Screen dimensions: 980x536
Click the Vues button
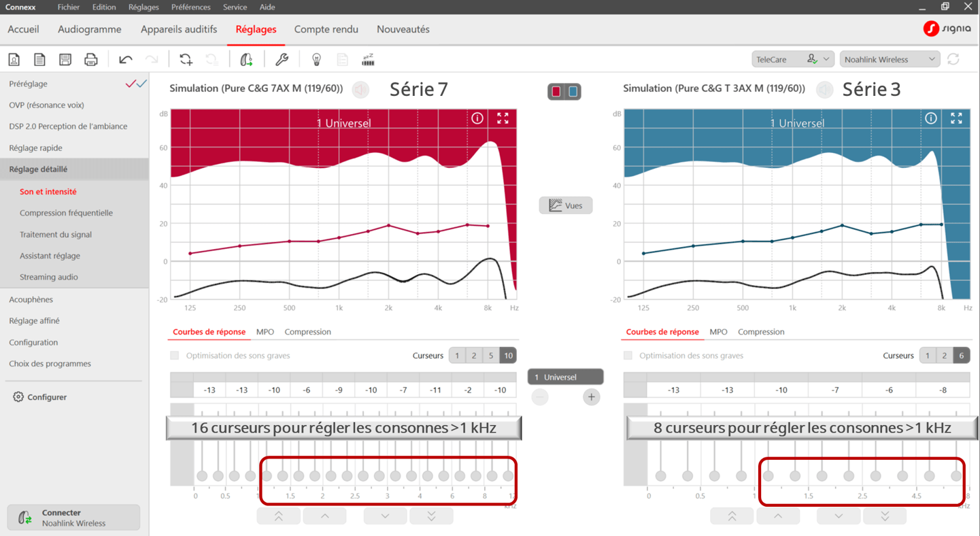tap(566, 205)
